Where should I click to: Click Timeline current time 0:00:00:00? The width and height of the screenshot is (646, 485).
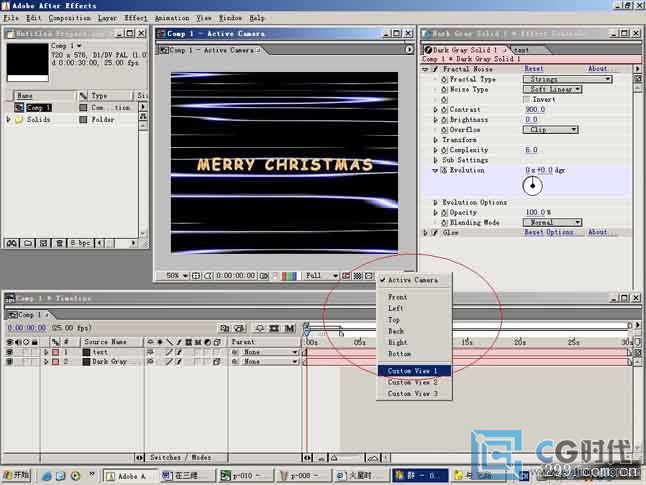[x=27, y=328]
